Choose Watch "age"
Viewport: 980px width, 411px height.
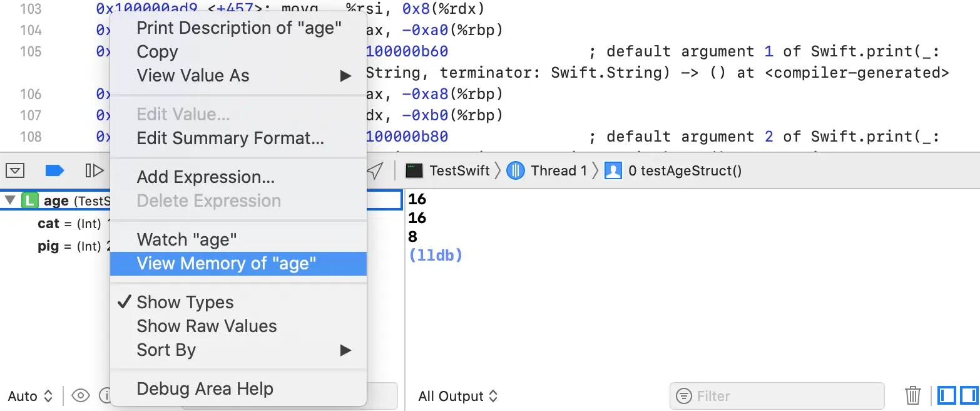238,240
